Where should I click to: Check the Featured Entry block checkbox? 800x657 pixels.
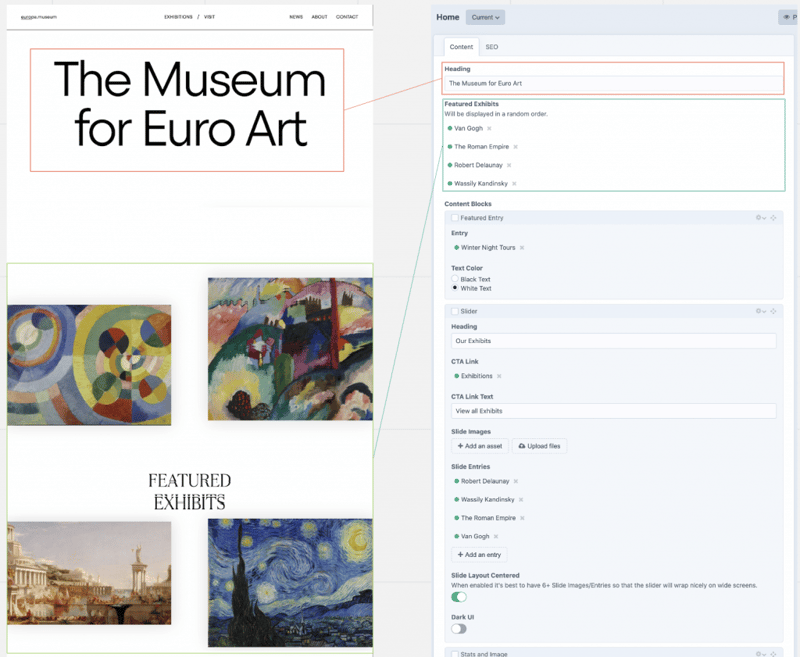[x=455, y=217]
